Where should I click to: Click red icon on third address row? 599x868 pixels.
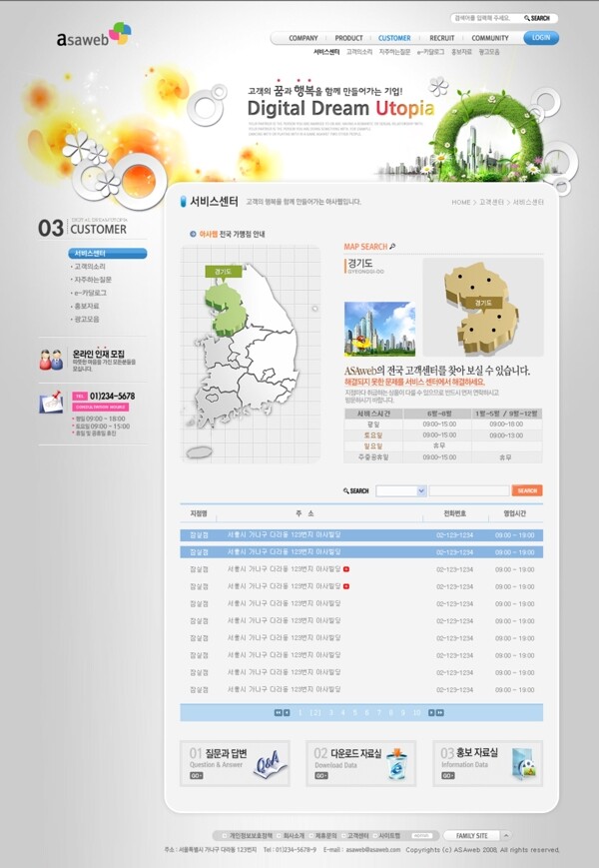346,569
